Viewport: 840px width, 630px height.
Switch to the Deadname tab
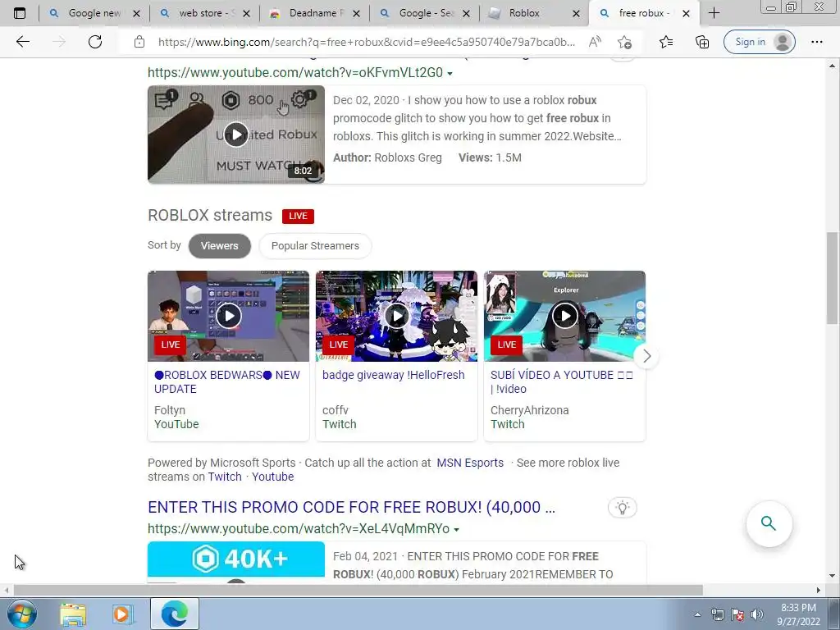[313, 13]
